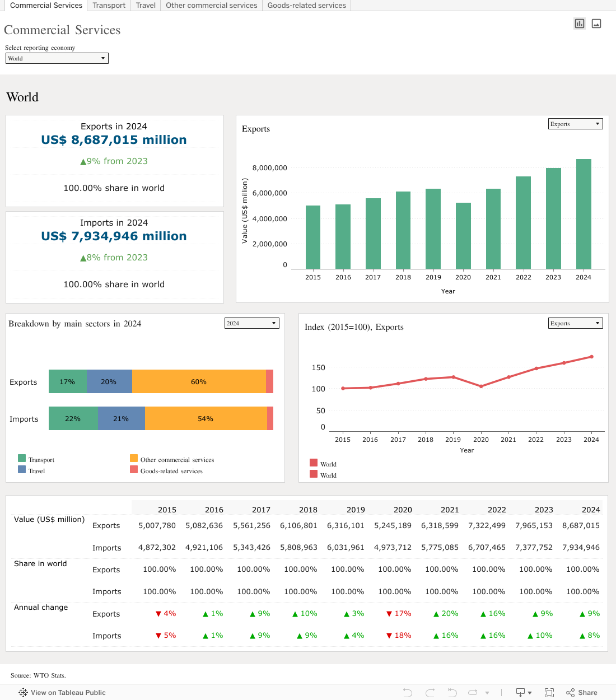Click the orange Other commercial services swatch
Screen dimensions: 616x700
134,458
